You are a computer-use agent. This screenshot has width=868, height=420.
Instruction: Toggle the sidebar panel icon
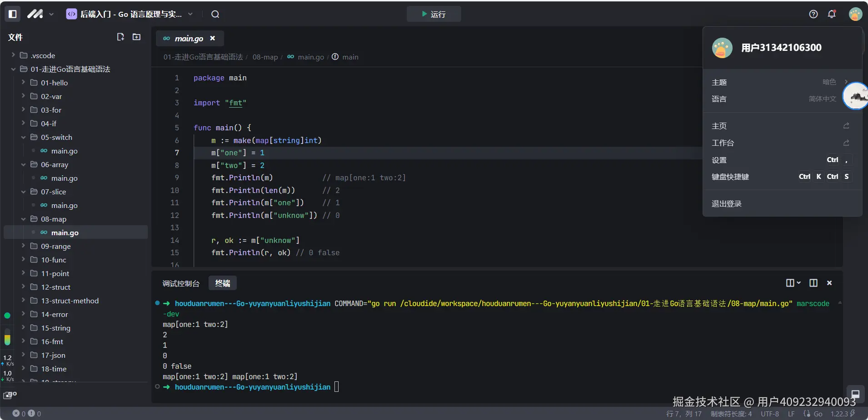(13, 14)
